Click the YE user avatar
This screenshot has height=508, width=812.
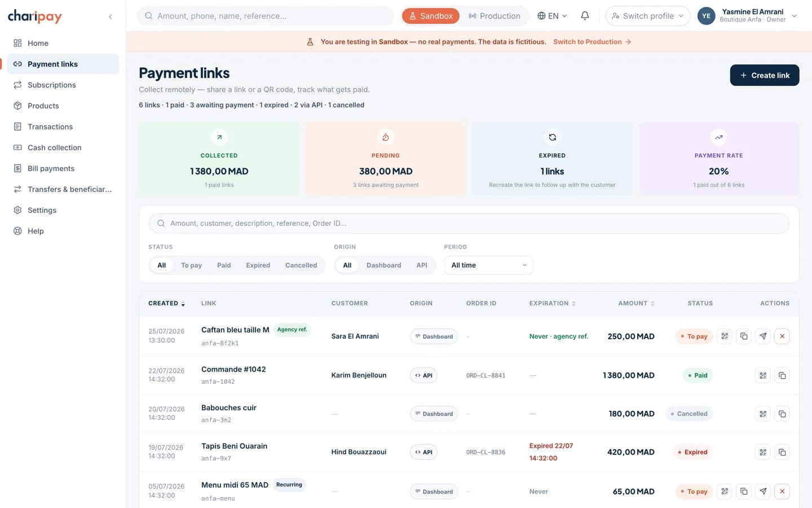[706, 16]
